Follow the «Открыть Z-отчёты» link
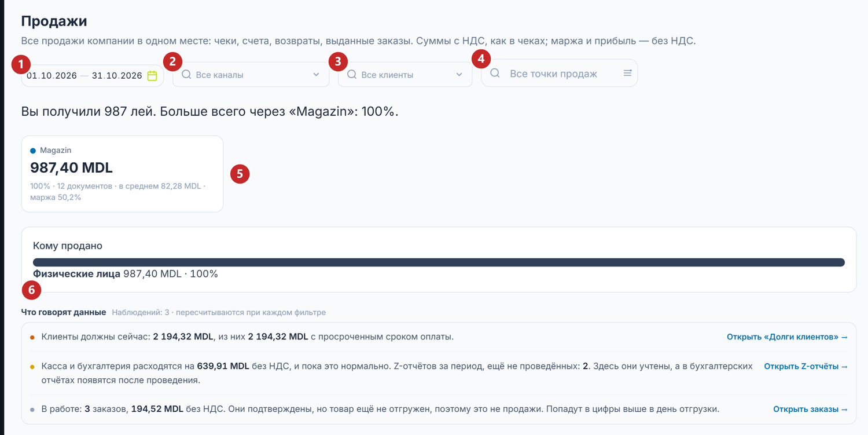The height and width of the screenshot is (435, 868). pyautogui.click(x=806, y=366)
